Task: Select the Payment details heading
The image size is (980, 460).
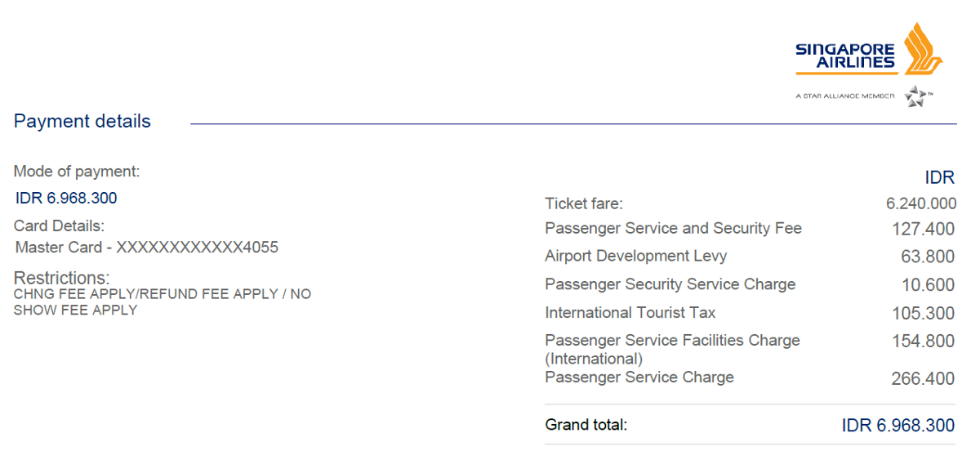Action: [x=82, y=122]
